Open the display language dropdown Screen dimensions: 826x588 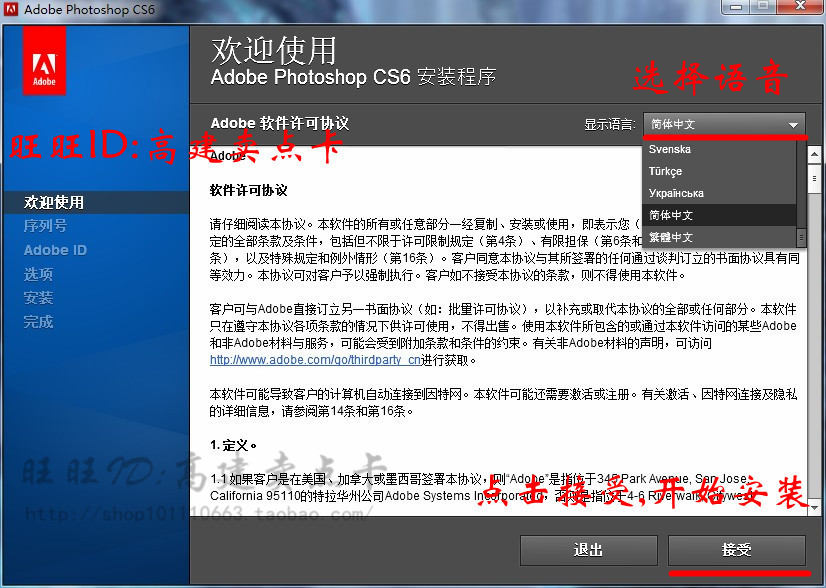724,124
